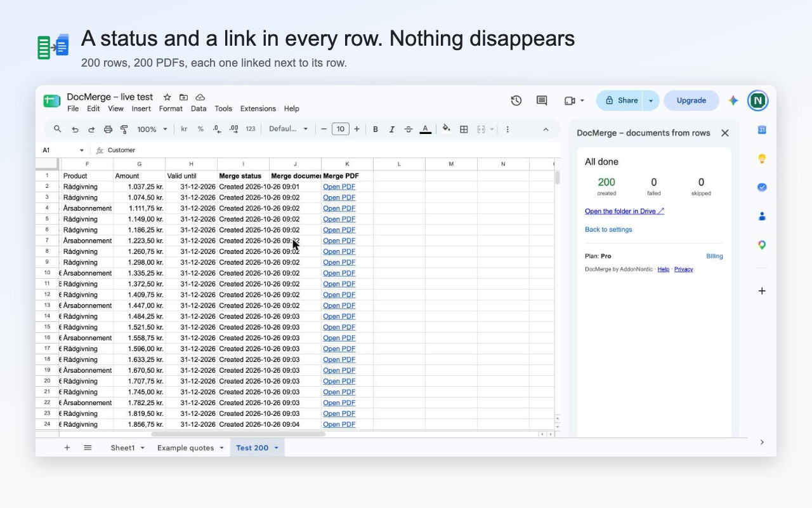812x508 pixels.
Task: Open the Edit menu
Action: (93, 109)
